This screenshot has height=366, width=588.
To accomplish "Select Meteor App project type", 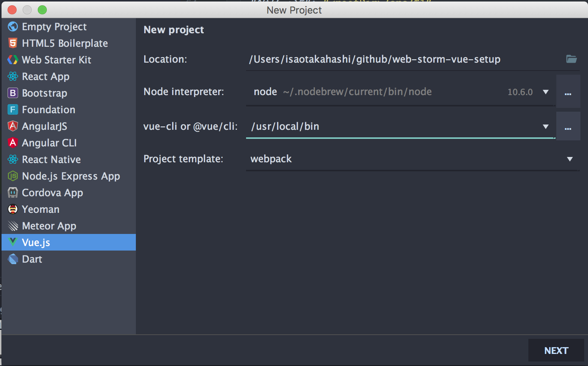I will pos(49,226).
